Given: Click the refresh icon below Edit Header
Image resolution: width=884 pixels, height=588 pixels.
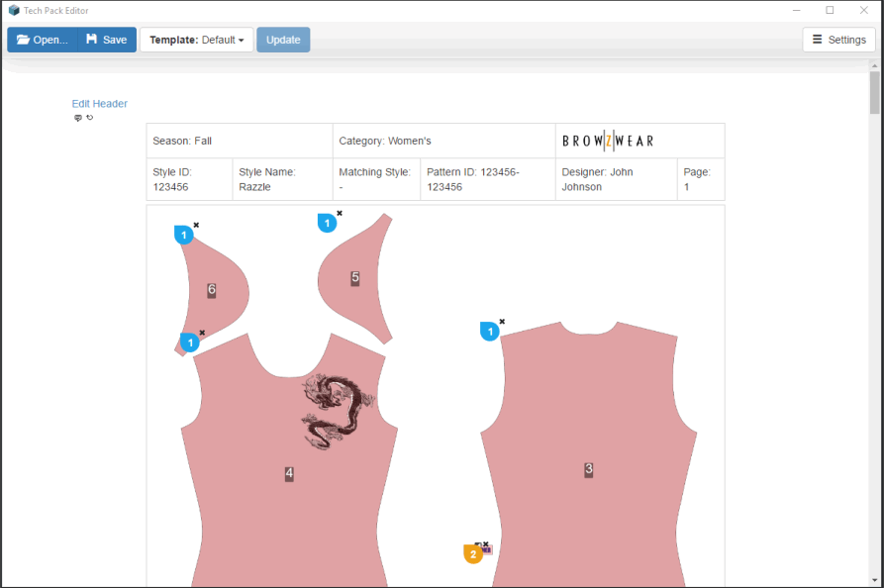Looking at the screenshot, I should [90, 118].
